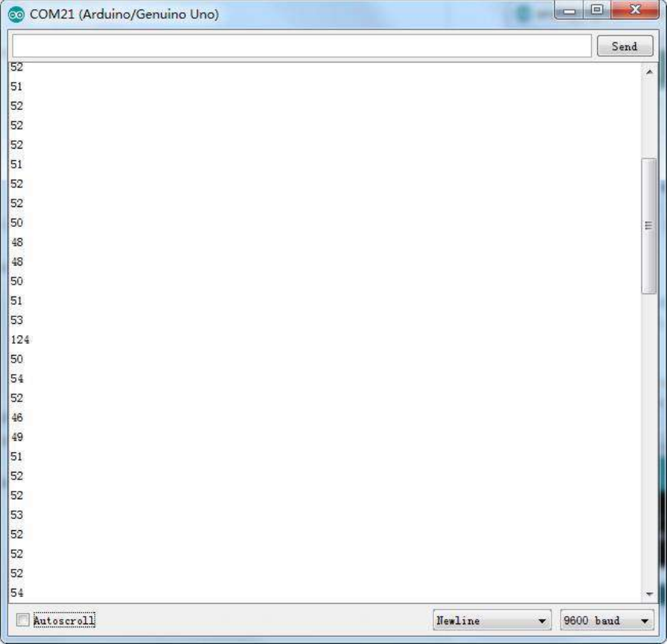Click the Send button
Image resolution: width=667 pixels, height=644 pixels.
(625, 46)
